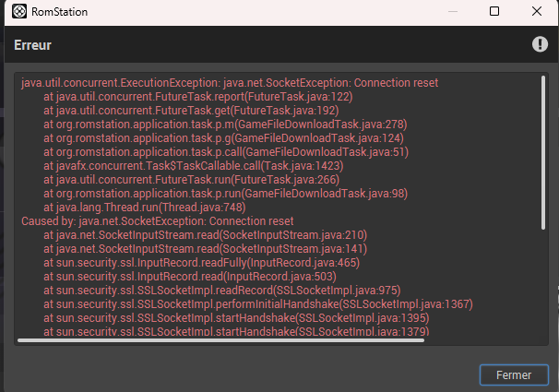Click the 'Erreur' heading text
This screenshot has height=392, width=559.
32,45
